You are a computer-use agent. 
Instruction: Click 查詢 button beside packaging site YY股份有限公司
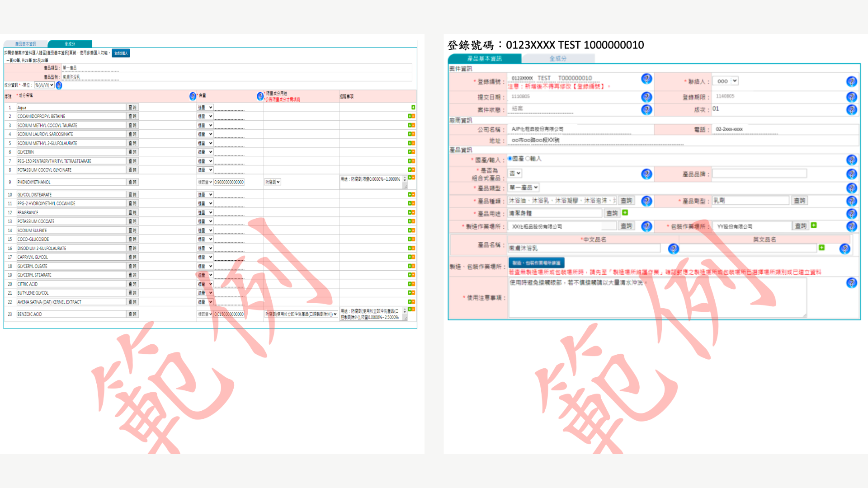(x=800, y=226)
